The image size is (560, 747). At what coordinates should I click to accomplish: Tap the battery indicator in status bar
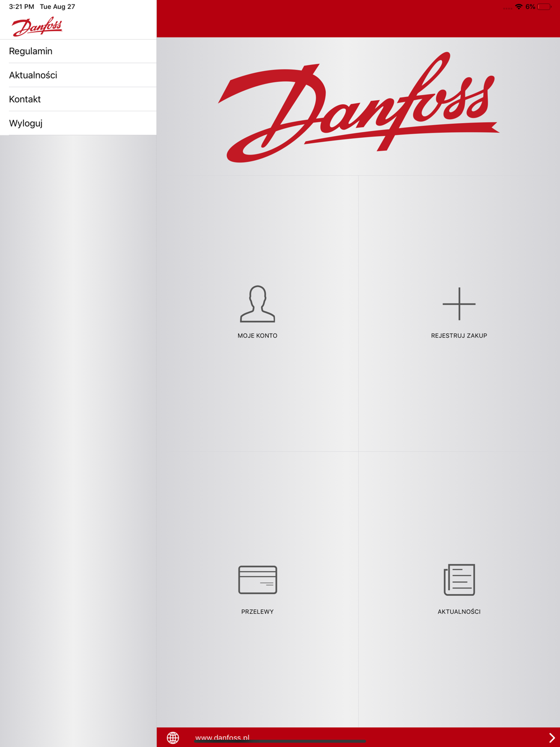pos(544,7)
